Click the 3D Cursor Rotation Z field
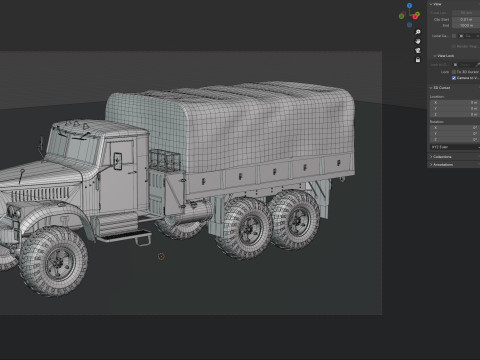 [x=455, y=140]
